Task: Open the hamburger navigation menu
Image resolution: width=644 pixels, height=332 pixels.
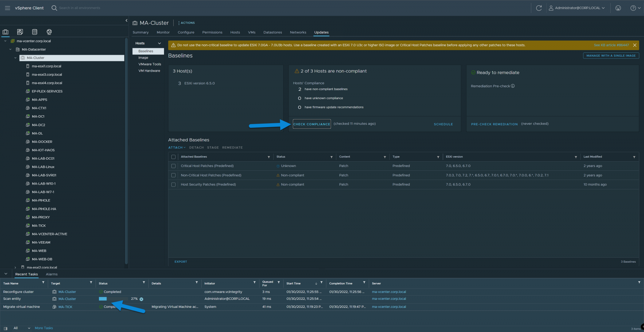Action: (7, 8)
